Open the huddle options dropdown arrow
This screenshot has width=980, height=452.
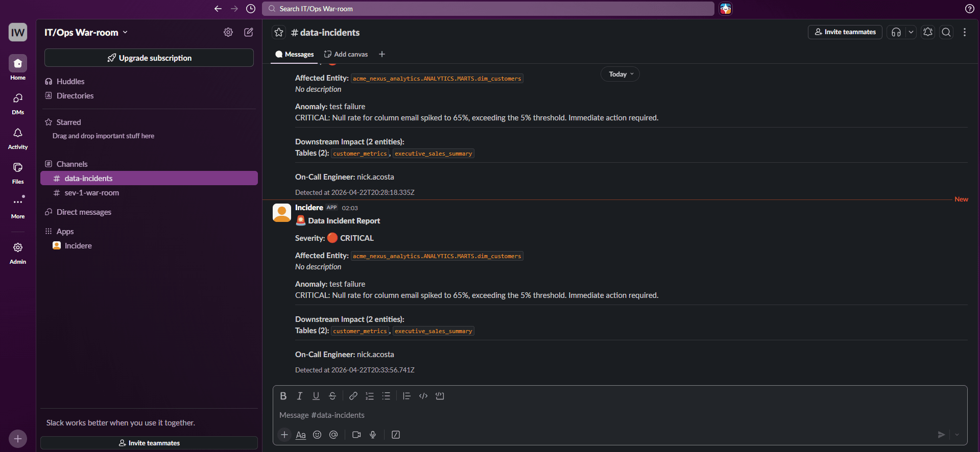pos(911,32)
